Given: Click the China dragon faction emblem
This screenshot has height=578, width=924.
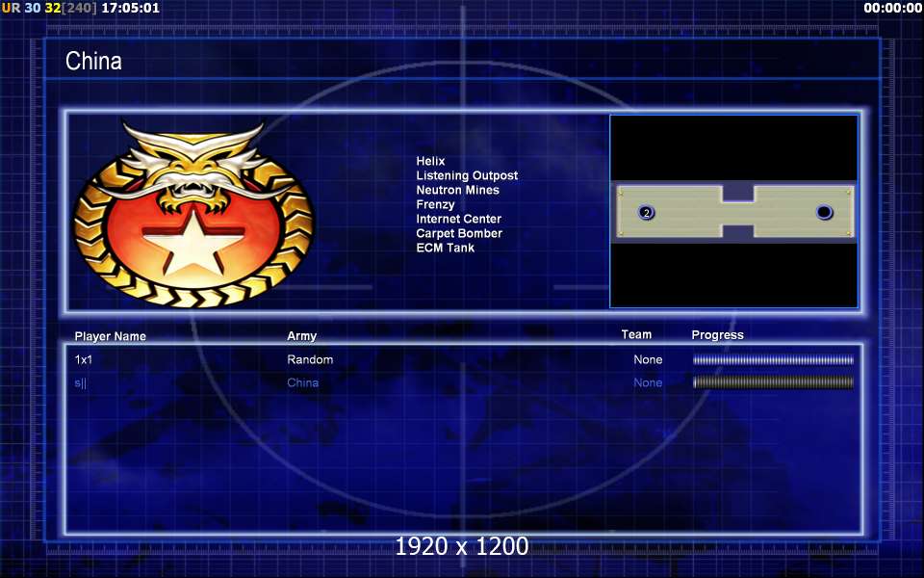Looking at the screenshot, I should point(193,214).
